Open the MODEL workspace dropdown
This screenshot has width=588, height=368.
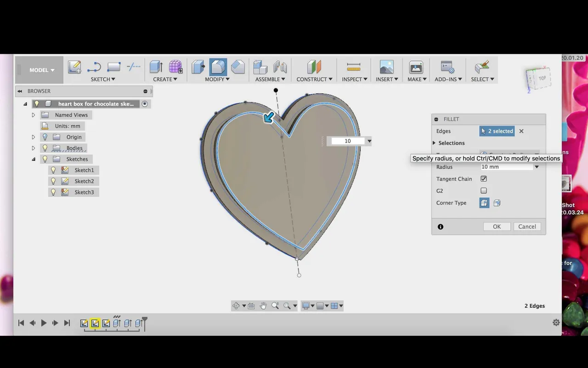pyautogui.click(x=42, y=70)
